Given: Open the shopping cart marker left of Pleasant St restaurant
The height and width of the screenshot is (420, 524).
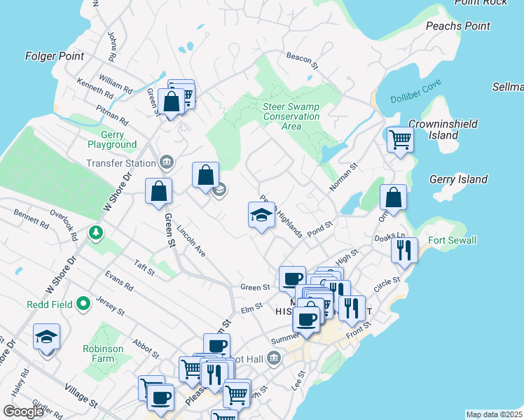Looking at the screenshot, I should pos(191,370).
